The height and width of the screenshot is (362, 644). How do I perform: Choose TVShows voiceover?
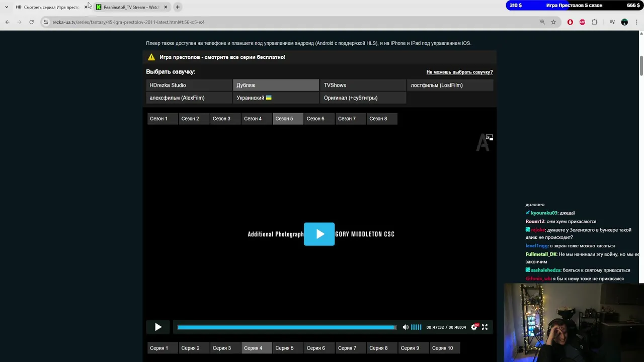(363, 85)
